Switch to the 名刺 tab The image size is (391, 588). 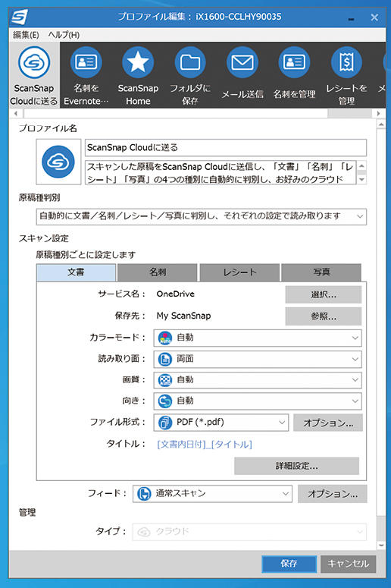[158, 272]
